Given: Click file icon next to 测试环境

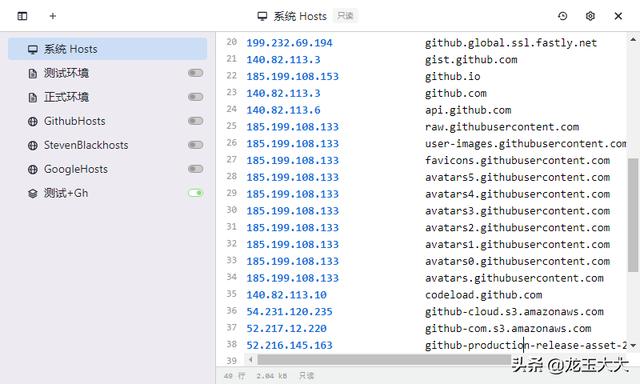Looking at the screenshot, I should click(x=33, y=73).
